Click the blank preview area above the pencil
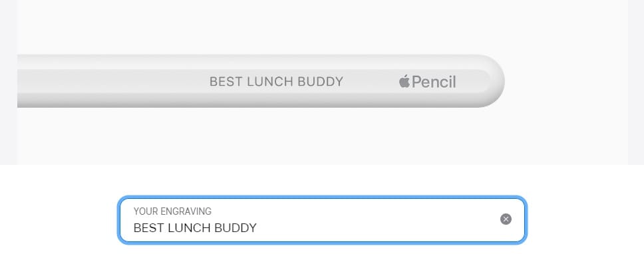Viewport: 644px width, 254px height. coord(323,27)
